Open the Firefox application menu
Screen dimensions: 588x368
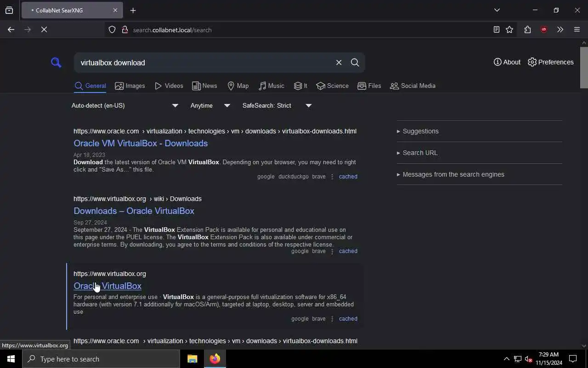pos(577,30)
